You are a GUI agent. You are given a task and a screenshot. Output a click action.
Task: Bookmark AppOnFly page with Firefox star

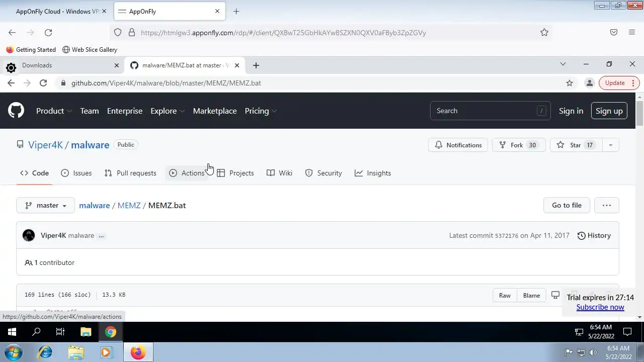click(544, 33)
